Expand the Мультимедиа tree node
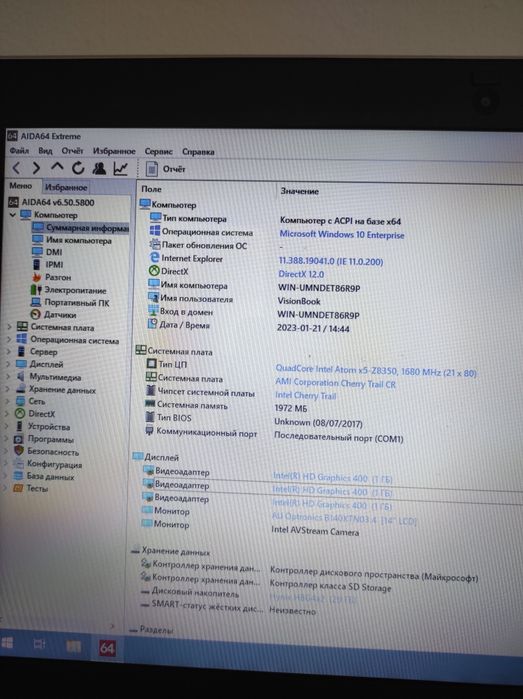 pos(8,376)
